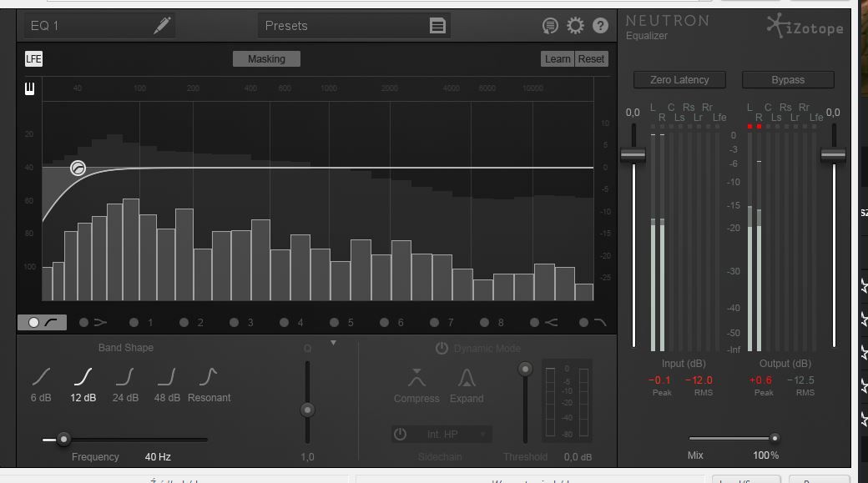Click the Frequency slider handle
Screen dimensions: 868x483
pos(63,440)
